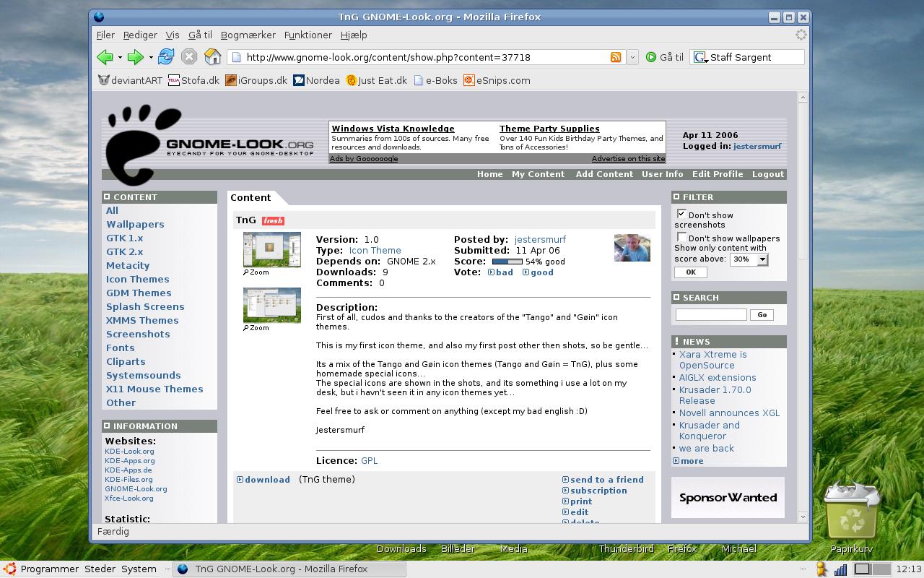Open the address bar history dropdown

(x=632, y=57)
